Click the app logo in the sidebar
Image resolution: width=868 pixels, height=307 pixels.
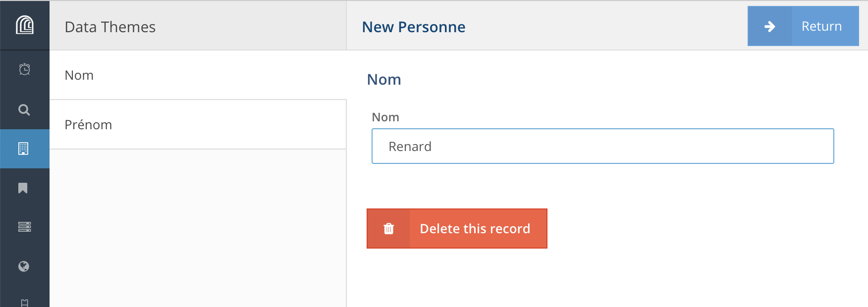24,25
